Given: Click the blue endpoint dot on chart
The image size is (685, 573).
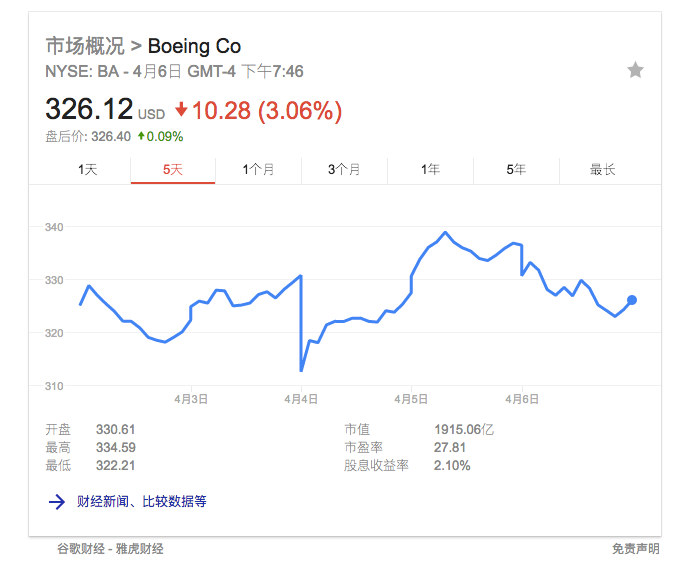Looking at the screenshot, I should tap(632, 299).
